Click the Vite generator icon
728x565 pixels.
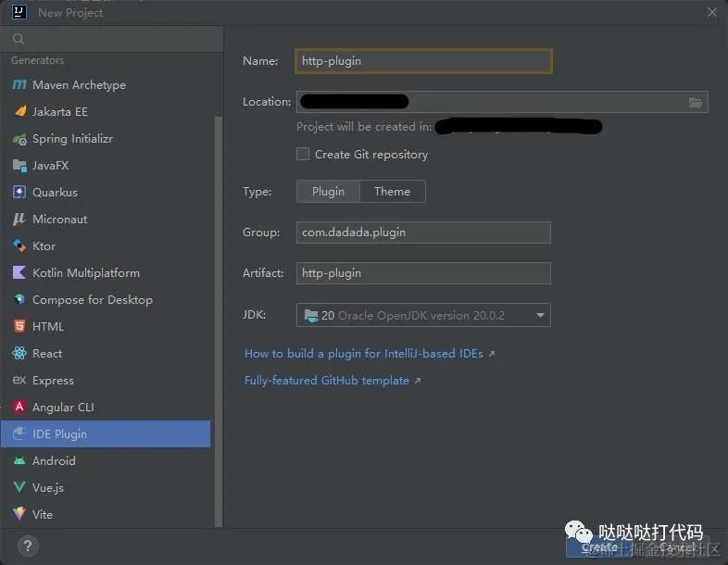(x=19, y=514)
